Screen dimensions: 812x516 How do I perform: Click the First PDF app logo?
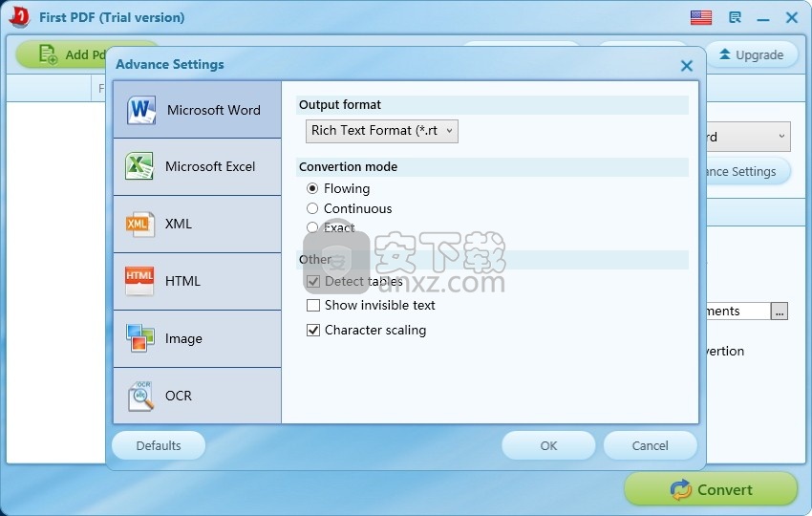click(19, 17)
